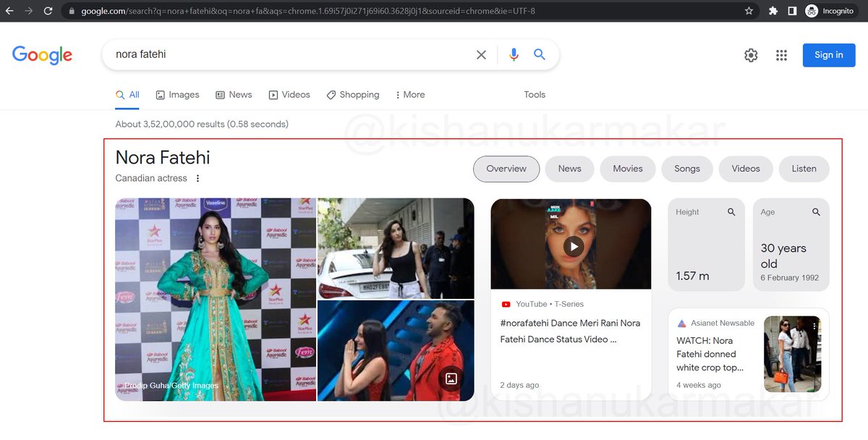Open the Height 1.57 m card

706,245
